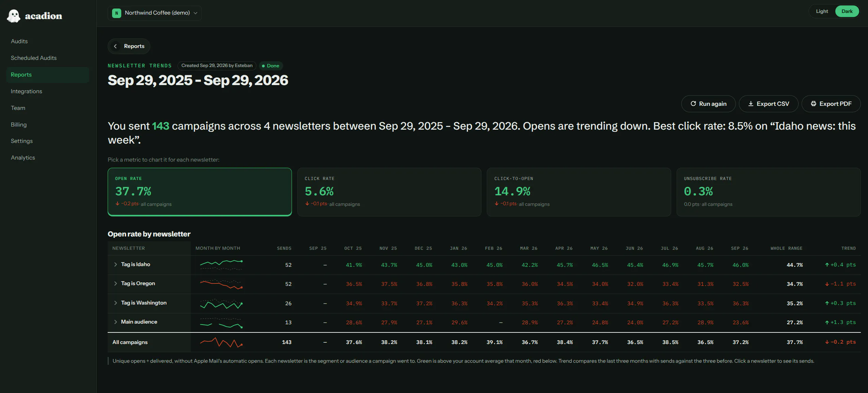Screen dimensions: 868x393
Task: Switch to Light theme
Action: tap(822, 11)
